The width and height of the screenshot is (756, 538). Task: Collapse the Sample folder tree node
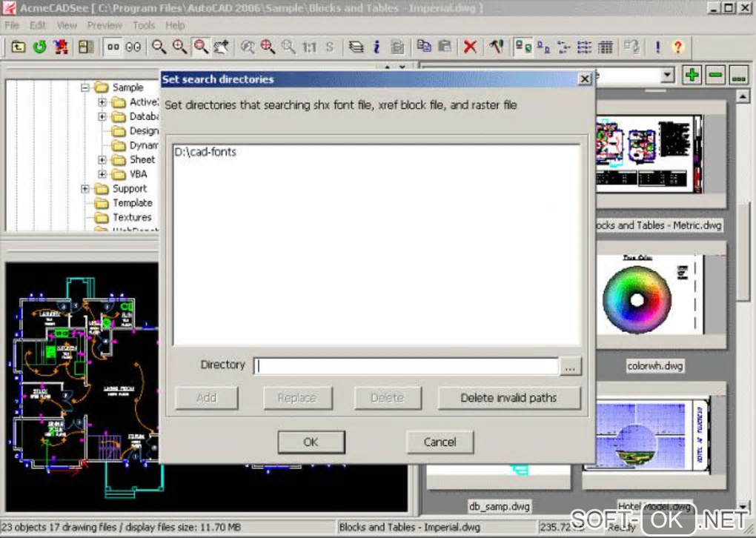pyautogui.click(x=84, y=87)
